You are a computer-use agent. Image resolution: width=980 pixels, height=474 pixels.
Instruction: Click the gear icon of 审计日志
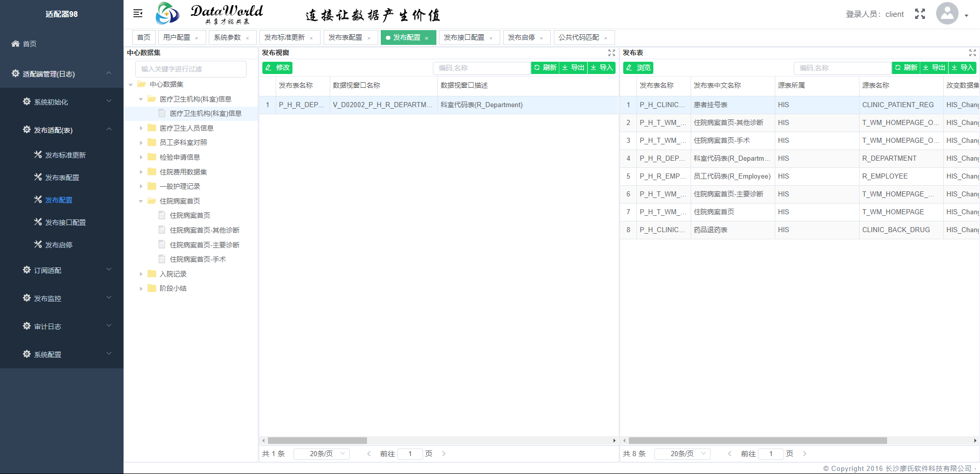(27, 326)
